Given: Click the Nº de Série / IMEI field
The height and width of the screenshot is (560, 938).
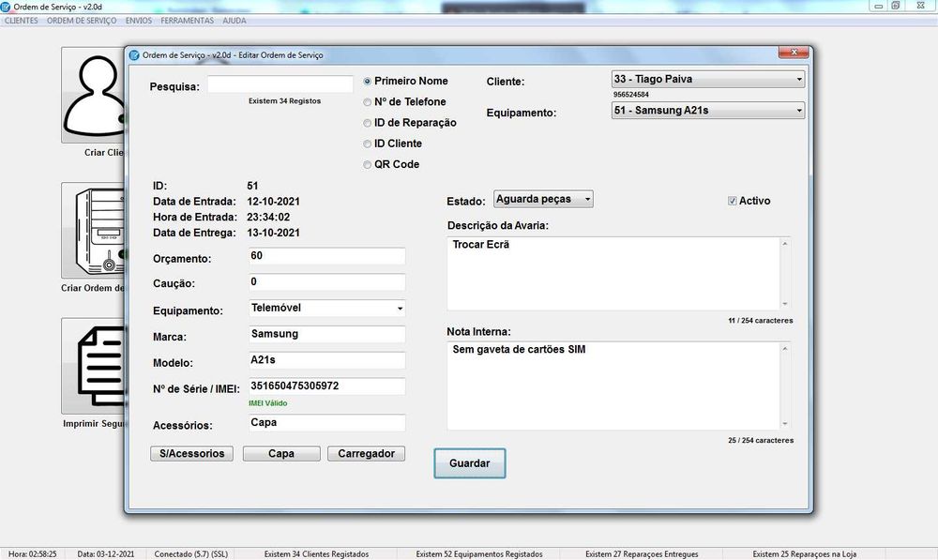Looking at the screenshot, I should click(327, 386).
